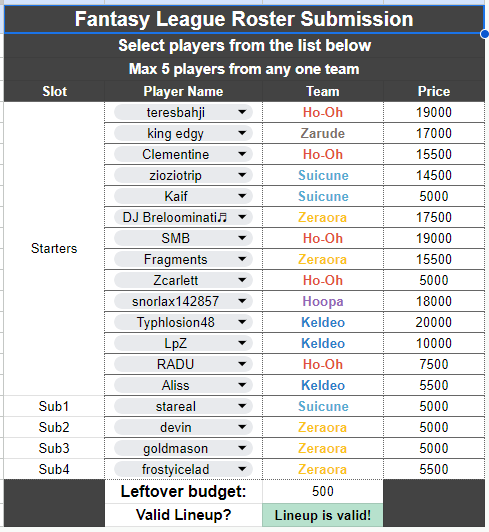The height and width of the screenshot is (532, 489).
Task: Click the blue selection handle dot
Action: 485,34
